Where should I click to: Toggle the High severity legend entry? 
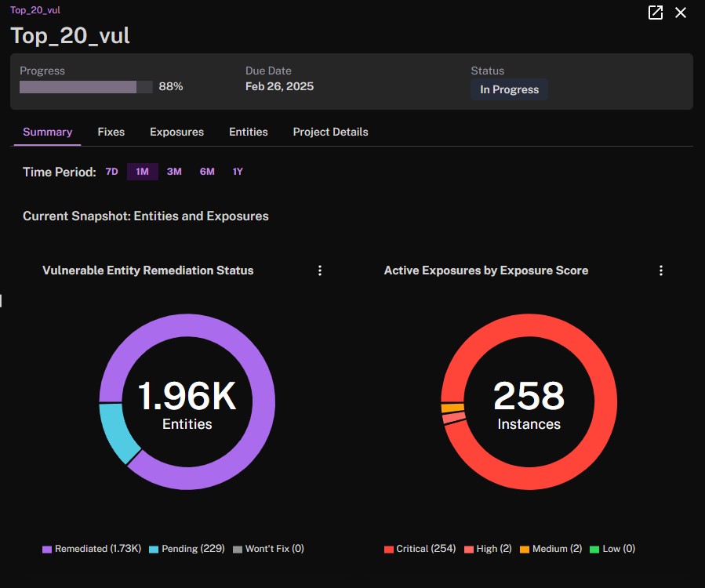[x=488, y=549]
